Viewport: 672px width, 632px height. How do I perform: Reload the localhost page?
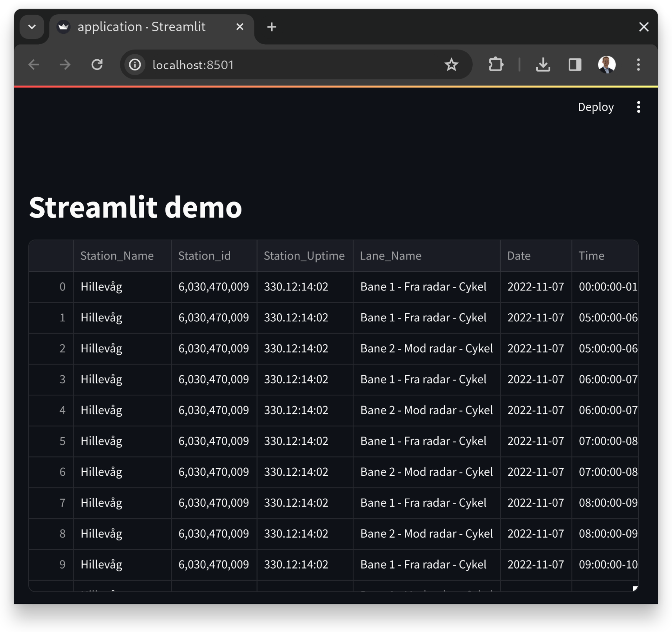coord(97,65)
